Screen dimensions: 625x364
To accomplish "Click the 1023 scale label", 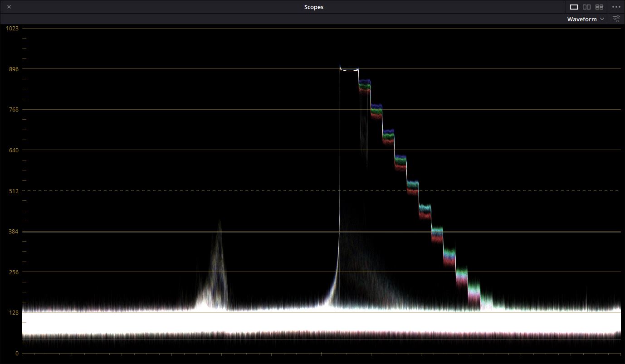I will 12,28.
